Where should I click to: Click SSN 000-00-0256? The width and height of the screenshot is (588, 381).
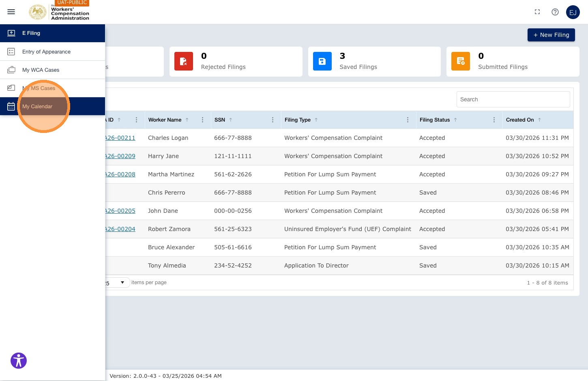tap(233, 211)
